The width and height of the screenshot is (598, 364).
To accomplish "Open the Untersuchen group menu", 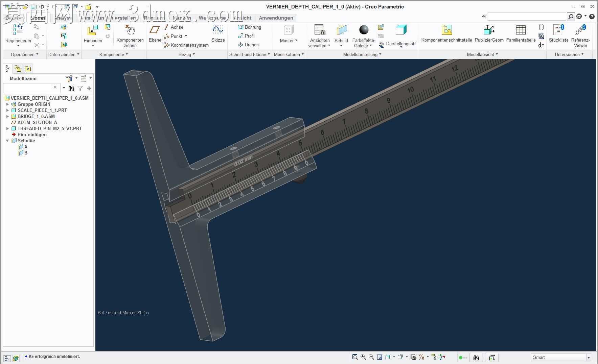I will click(x=569, y=54).
